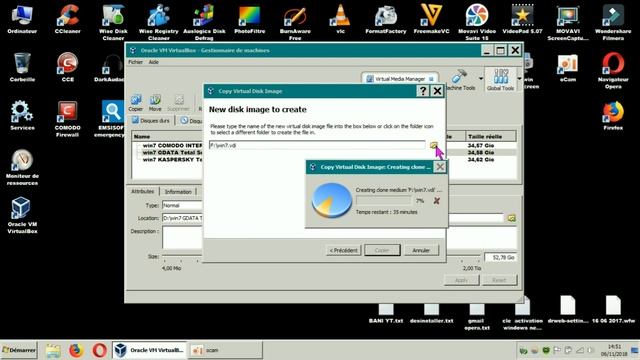Viewport: 640px width, 360px height.
Task: Click the Type field showing Normal
Action: tap(182, 205)
